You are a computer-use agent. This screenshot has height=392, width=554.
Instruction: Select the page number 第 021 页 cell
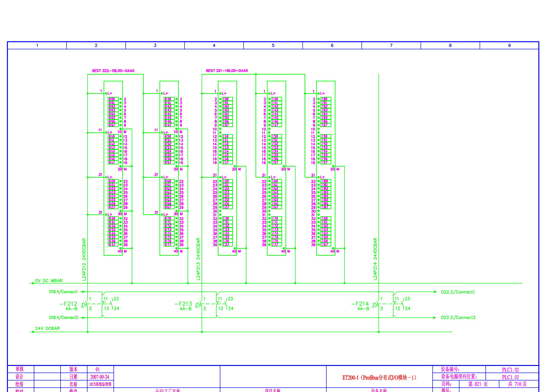478,384
